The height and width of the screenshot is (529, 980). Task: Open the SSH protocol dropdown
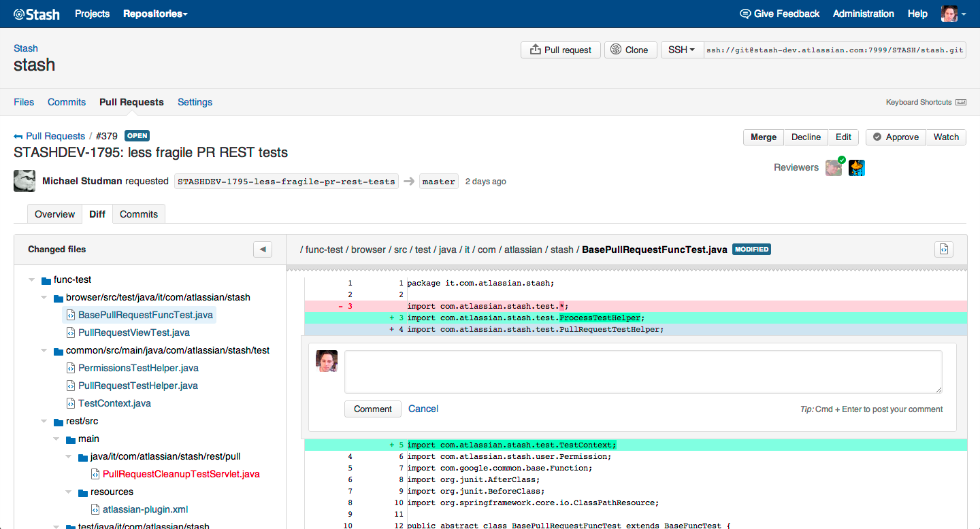coord(682,50)
